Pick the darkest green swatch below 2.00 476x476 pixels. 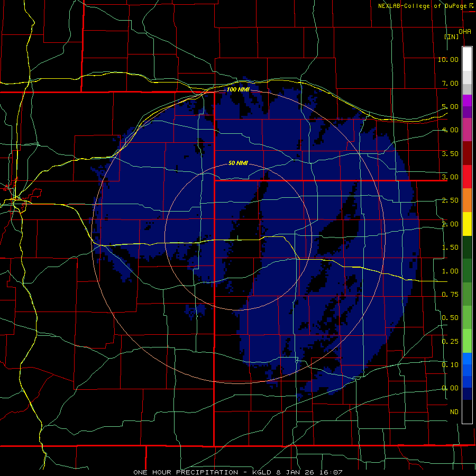(467, 248)
